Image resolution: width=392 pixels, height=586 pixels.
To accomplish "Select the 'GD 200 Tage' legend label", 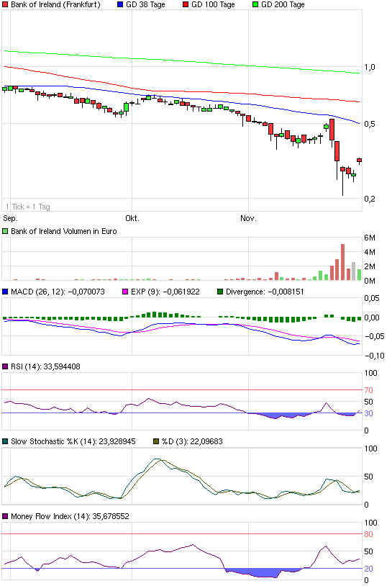I will (x=283, y=5).
